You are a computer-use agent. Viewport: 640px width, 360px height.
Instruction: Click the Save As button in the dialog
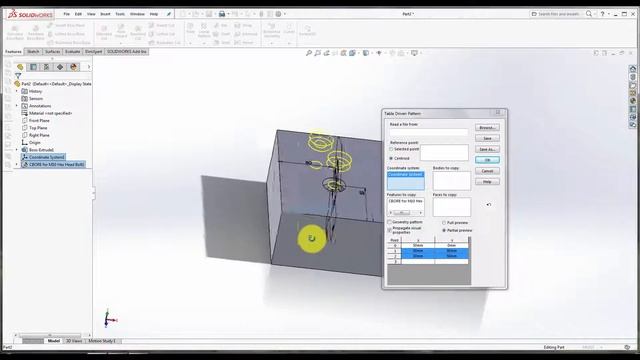487,149
